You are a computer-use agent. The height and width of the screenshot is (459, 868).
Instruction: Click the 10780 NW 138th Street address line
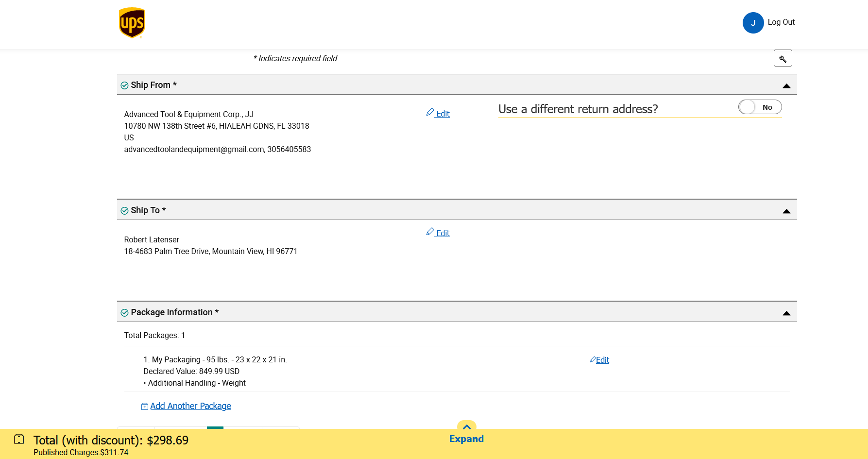pos(217,126)
